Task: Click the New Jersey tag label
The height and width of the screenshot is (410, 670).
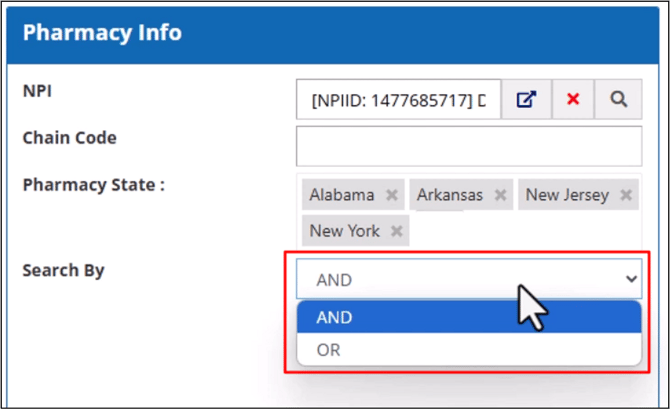Action: click(x=567, y=195)
